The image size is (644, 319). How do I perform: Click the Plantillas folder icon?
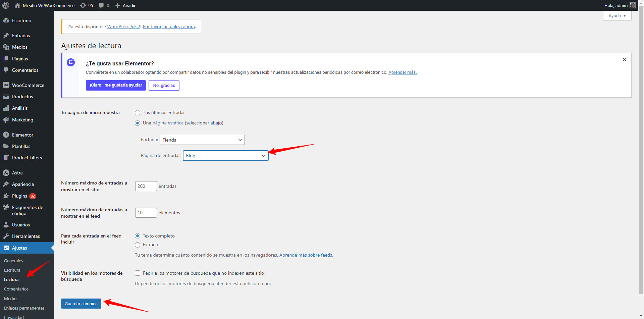6,146
